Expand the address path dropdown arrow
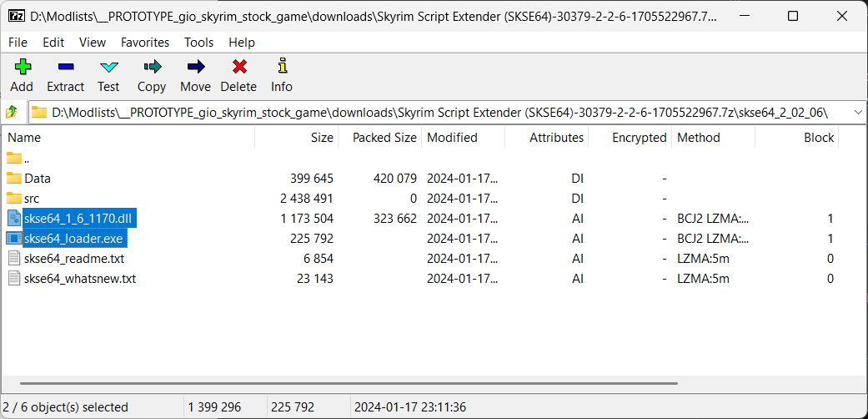 click(858, 113)
